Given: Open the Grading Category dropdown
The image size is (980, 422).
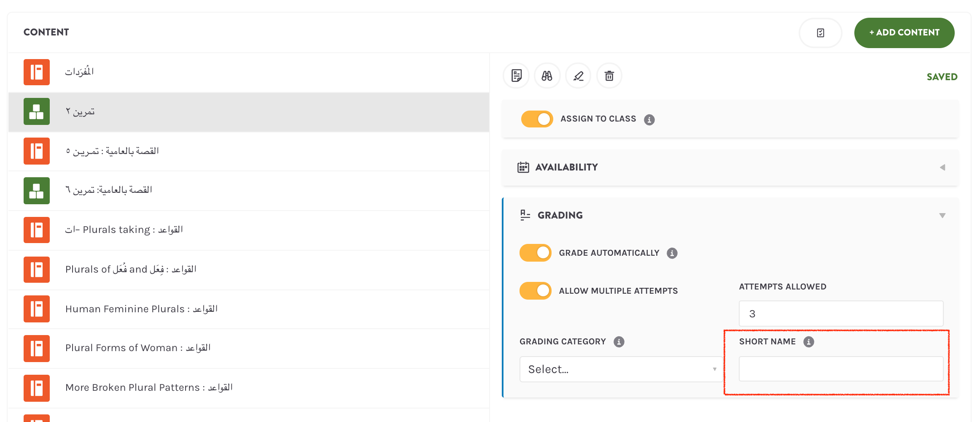Looking at the screenshot, I should tap(621, 369).
